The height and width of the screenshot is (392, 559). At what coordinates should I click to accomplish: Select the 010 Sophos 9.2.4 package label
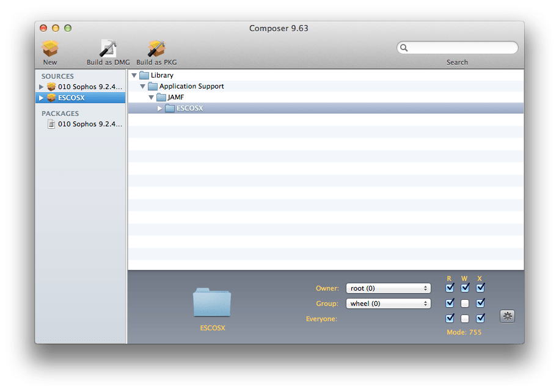click(x=90, y=124)
